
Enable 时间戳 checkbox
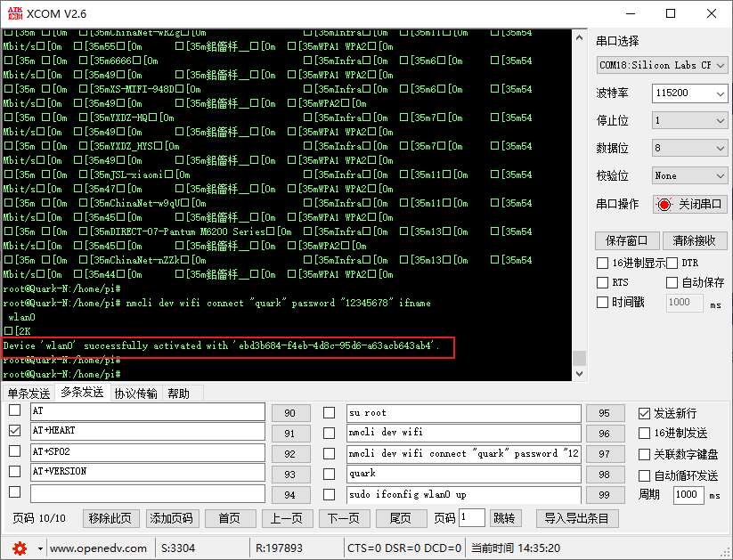click(603, 303)
